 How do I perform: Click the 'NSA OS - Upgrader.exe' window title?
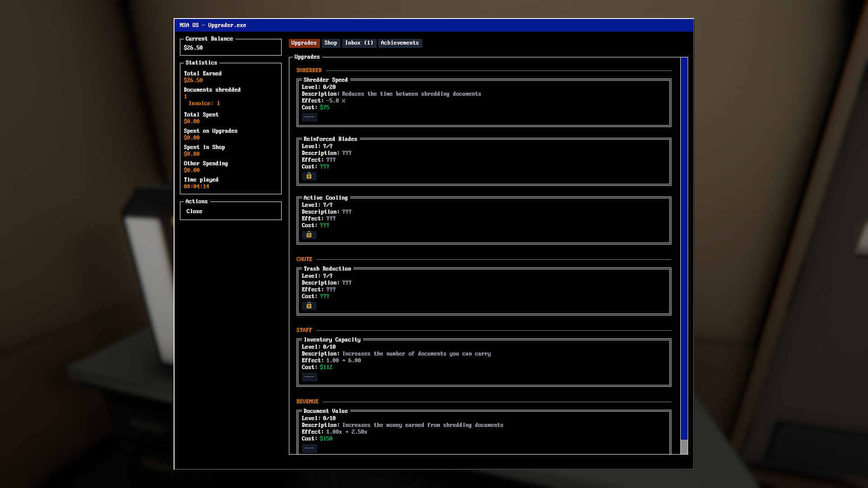coord(213,25)
